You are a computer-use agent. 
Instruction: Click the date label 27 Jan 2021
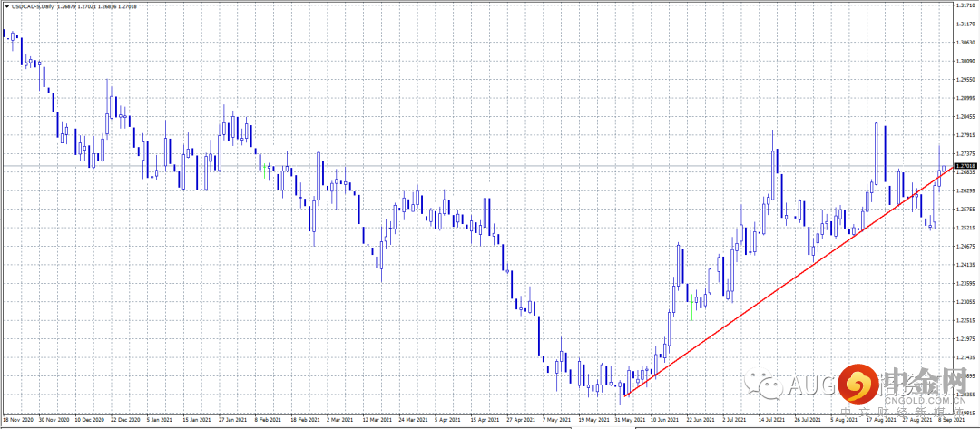pyautogui.click(x=233, y=420)
